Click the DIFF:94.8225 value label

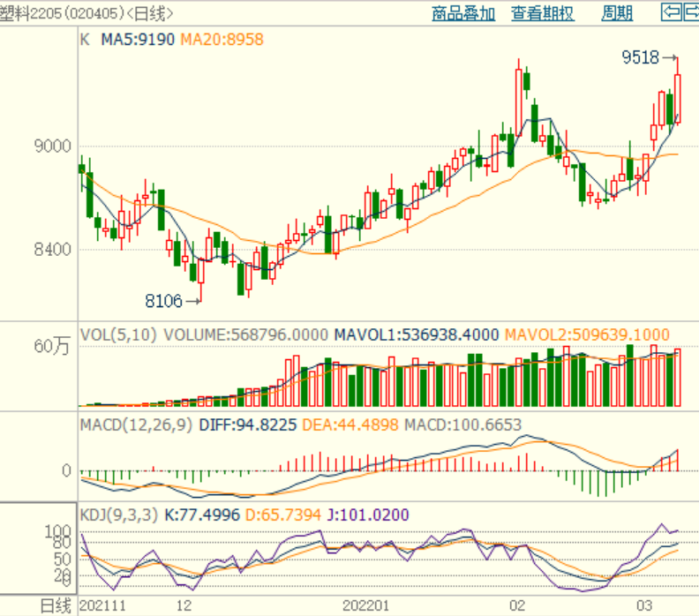(249, 424)
